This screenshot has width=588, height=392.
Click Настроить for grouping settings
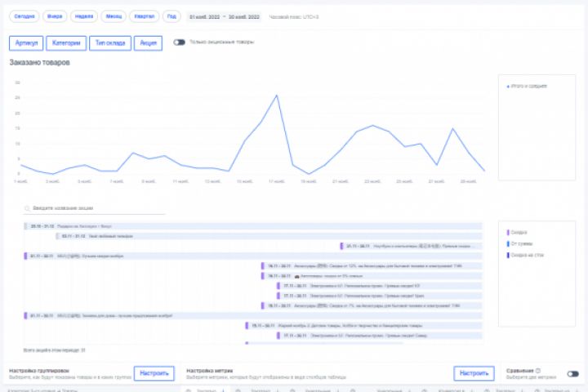[x=154, y=373]
